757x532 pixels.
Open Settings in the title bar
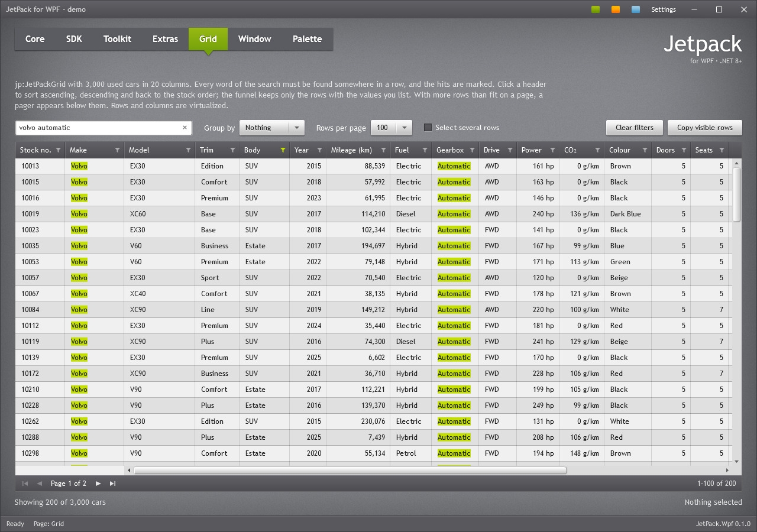tap(664, 9)
